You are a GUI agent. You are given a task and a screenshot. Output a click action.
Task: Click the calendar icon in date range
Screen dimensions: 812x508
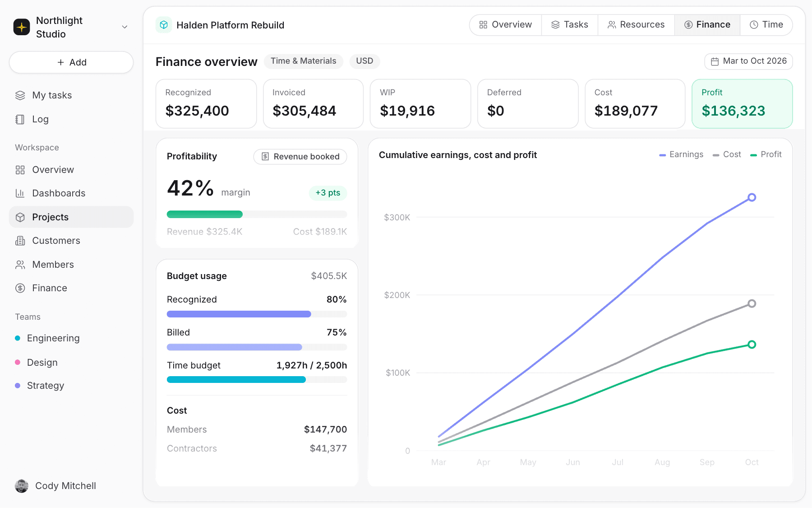pyautogui.click(x=715, y=61)
